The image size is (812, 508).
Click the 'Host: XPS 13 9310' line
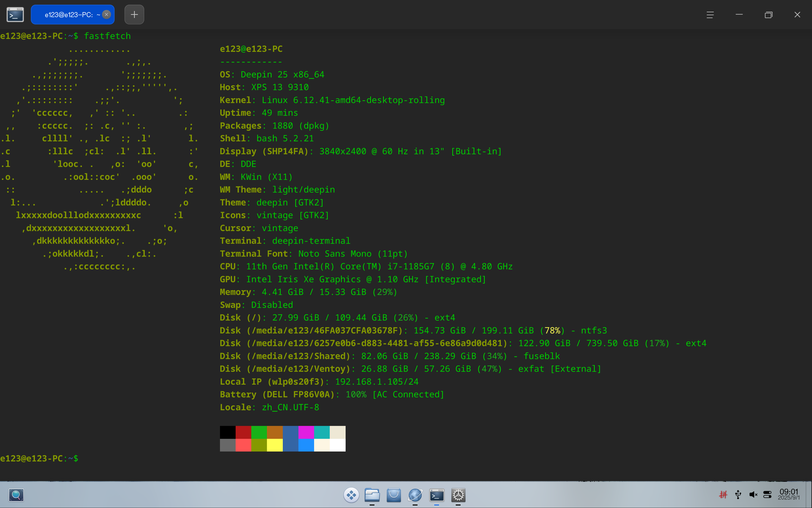click(264, 87)
